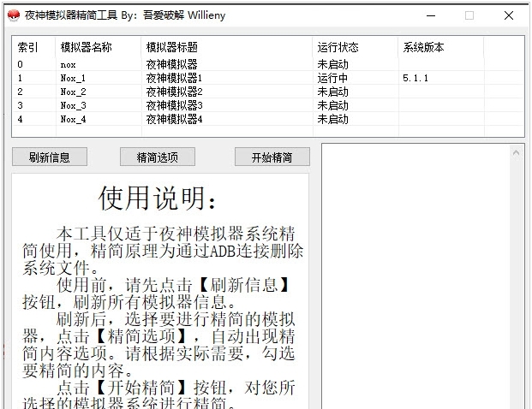Click the title 夜神模拟器3 cell
532x409 pixels.
tap(174, 105)
